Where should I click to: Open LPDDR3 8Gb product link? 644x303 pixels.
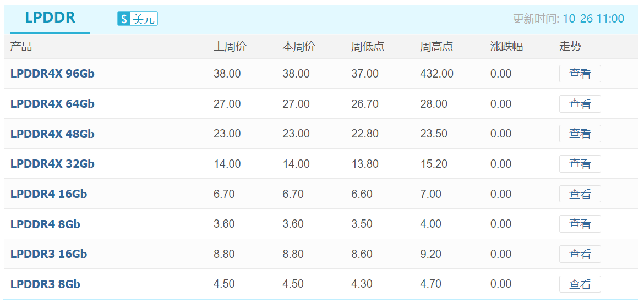[45, 284]
